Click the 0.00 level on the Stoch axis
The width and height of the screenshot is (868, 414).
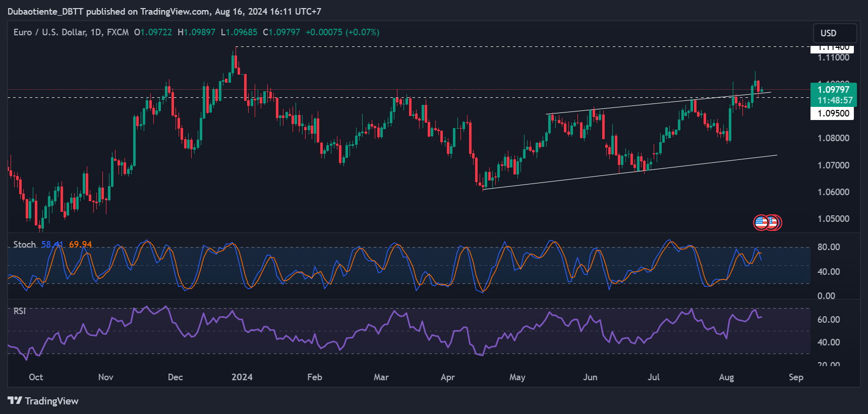(826, 296)
